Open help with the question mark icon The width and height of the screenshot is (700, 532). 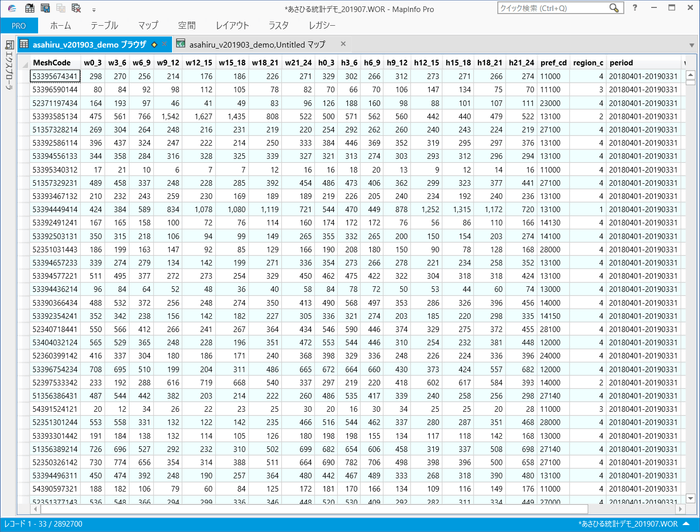pos(634,8)
